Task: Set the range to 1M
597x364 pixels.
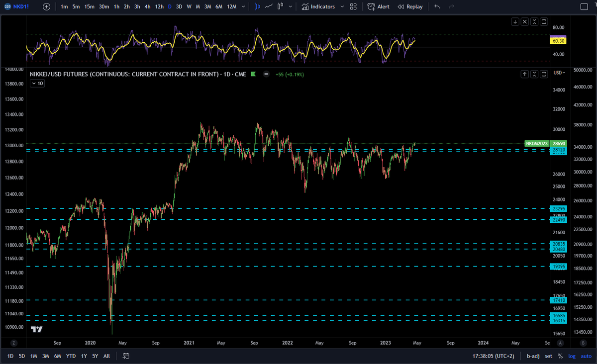Action: 34,356
